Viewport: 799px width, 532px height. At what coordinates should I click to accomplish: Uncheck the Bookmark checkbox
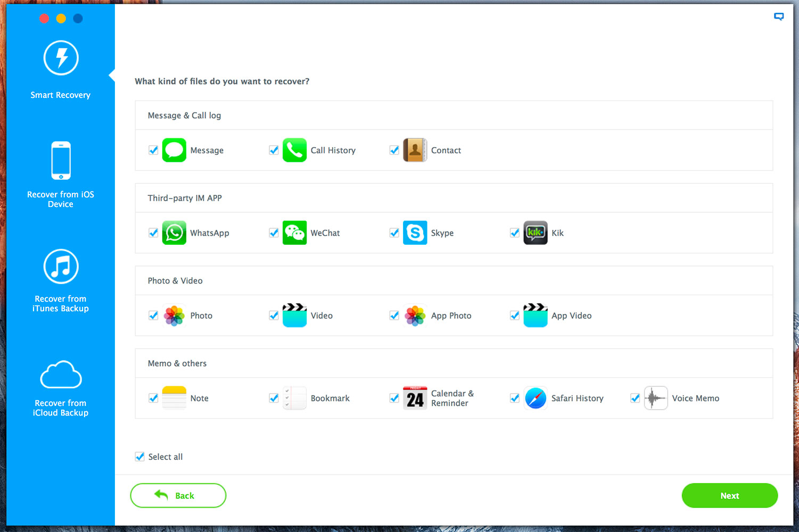[274, 398]
